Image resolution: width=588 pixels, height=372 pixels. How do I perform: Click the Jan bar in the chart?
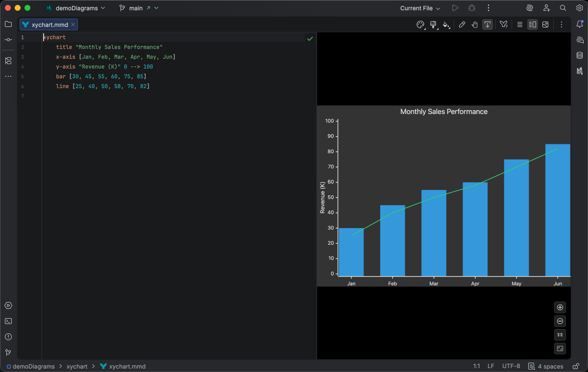pyautogui.click(x=351, y=252)
